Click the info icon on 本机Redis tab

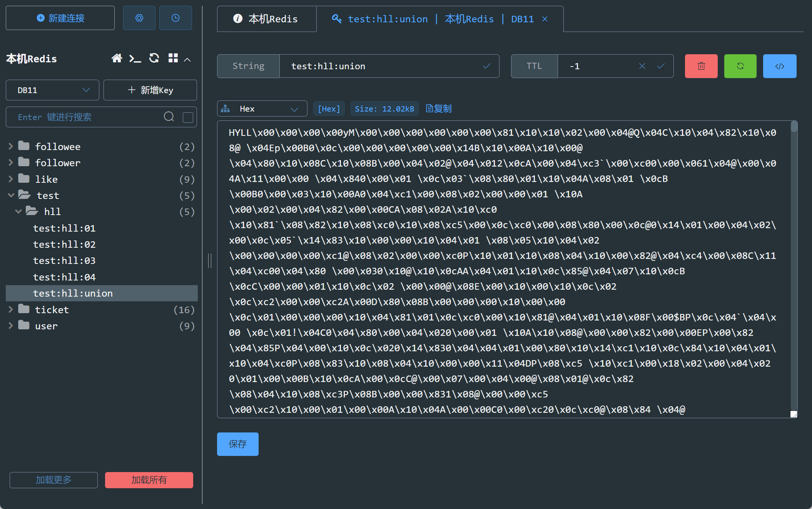click(238, 18)
